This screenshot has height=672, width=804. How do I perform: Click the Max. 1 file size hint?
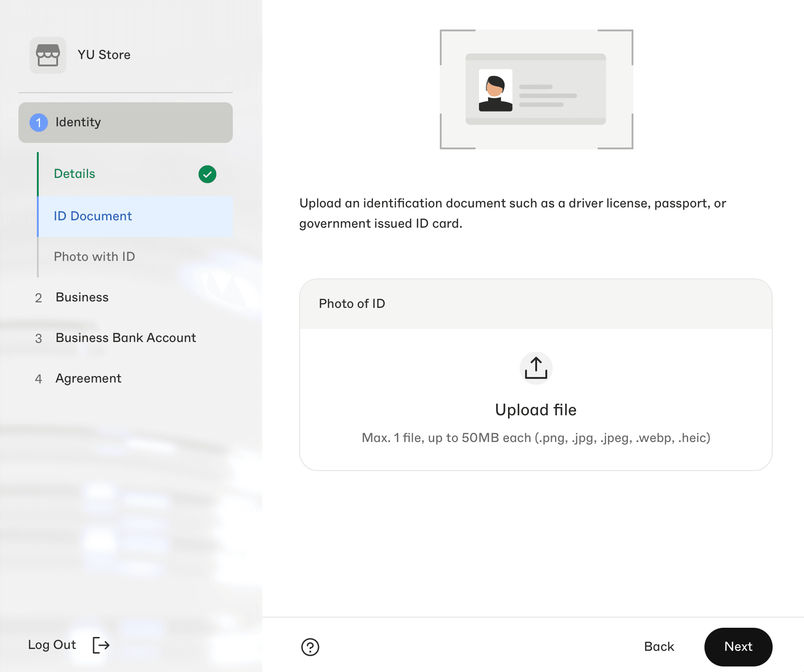[x=536, y=438]
